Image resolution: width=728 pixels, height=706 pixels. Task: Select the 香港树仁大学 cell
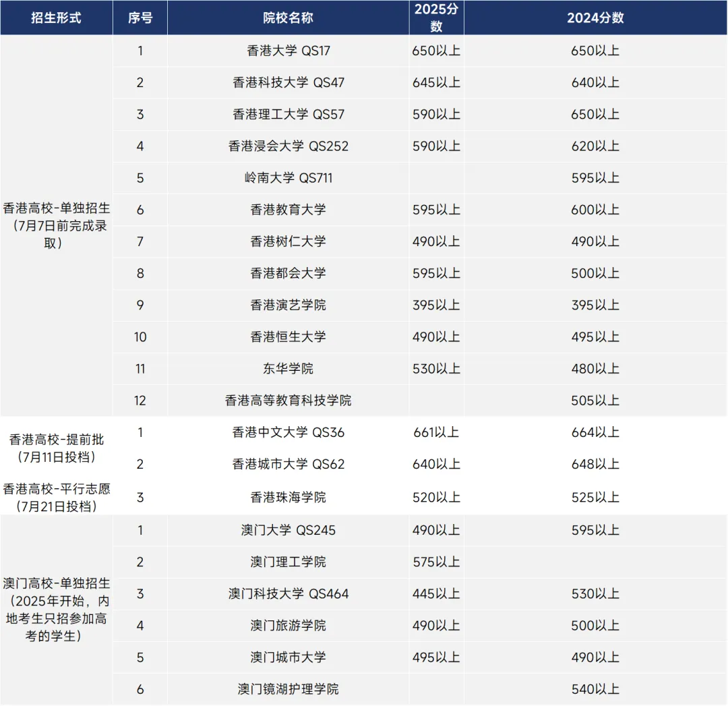(x=289, y=241)
